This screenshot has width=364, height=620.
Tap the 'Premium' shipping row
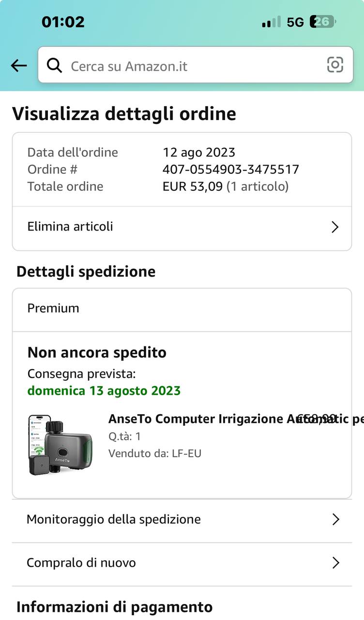point(182,309)
